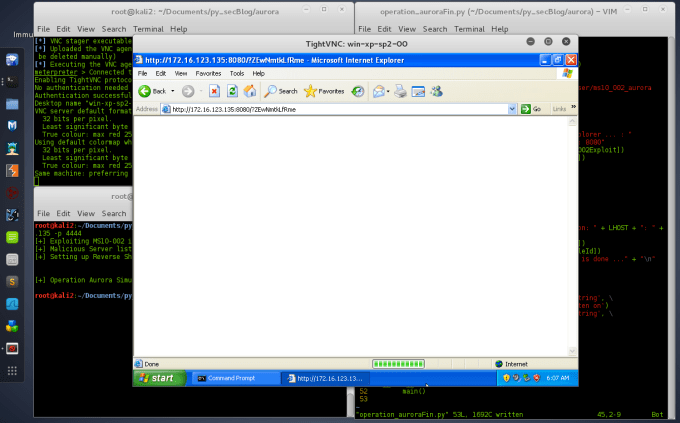Click the Windows XP start button
This screenshot has height=423, width=680.
159,378
